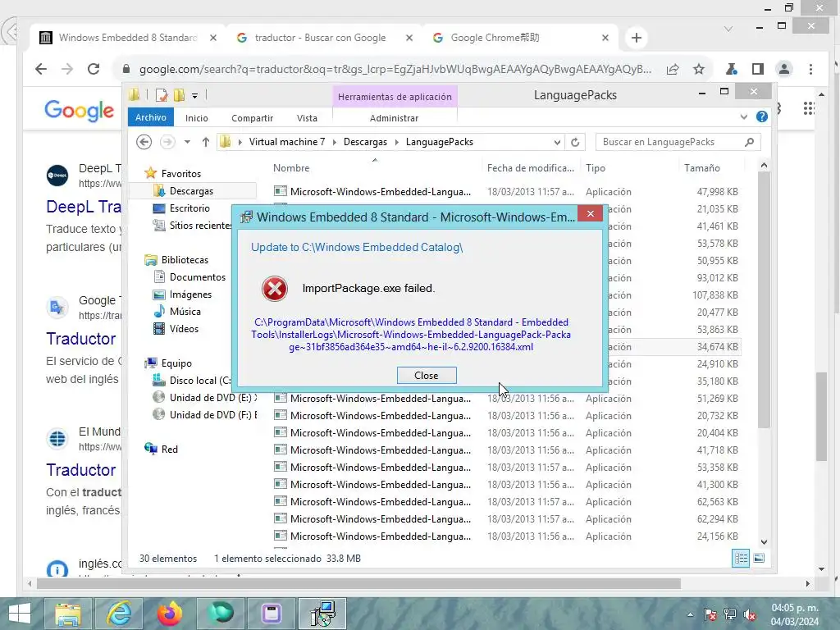Screen dimensions: 840x630
Task: Close the Google Chrome help tab
Action: pos(605,38)
